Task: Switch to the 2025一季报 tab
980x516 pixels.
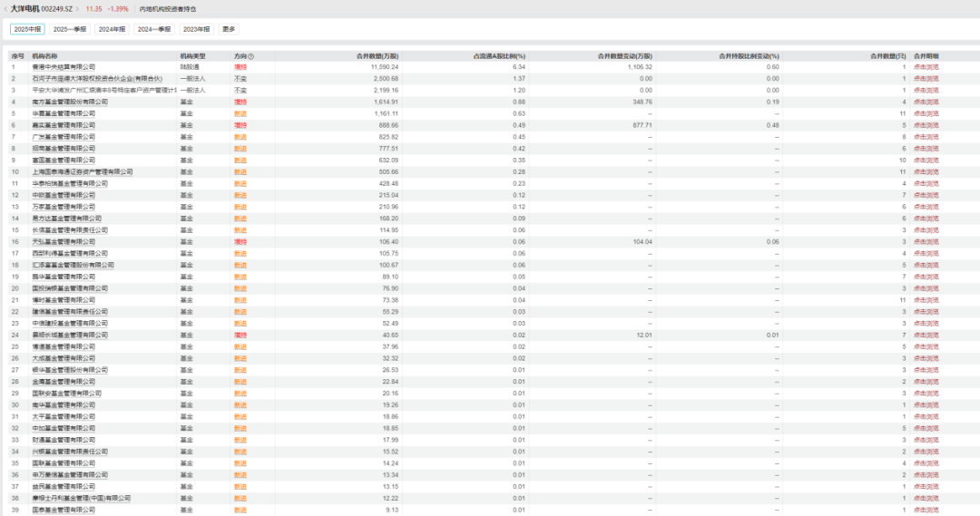Action: (x=70, y=29)
